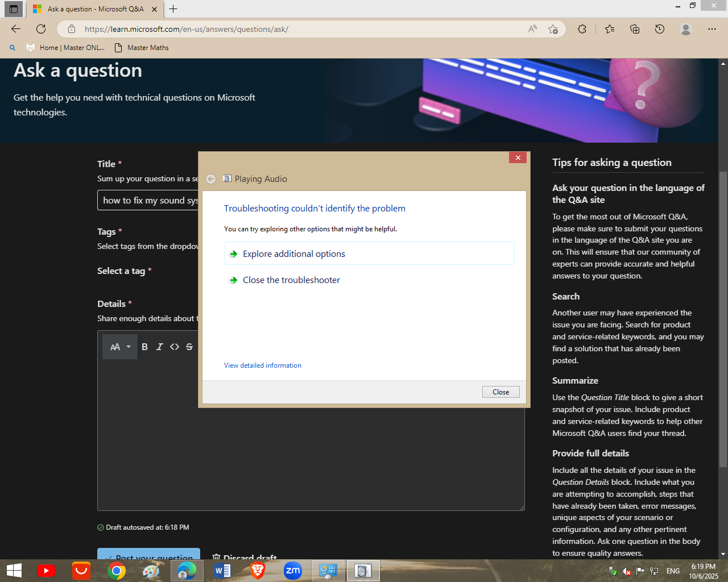The height and width of the screenshot is (582, 728).
Task: Insert code block with angle brackets icon
Action: coord(175,347)
